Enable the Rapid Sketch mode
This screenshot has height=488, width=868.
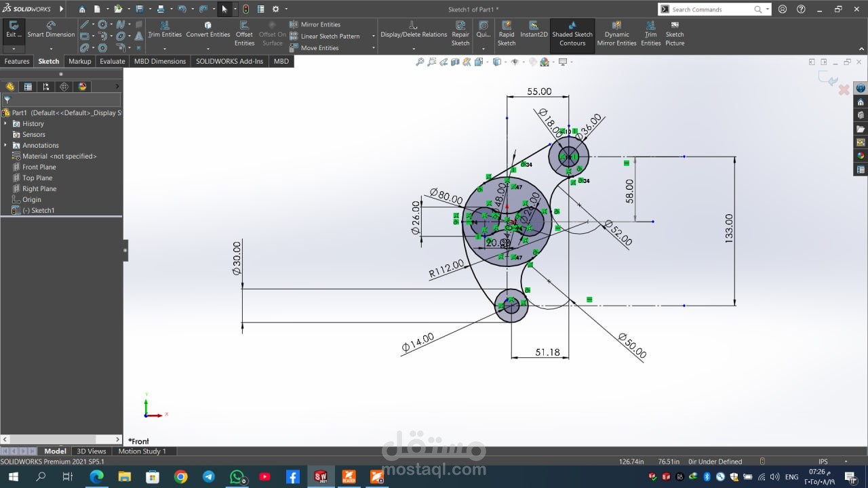507,34
